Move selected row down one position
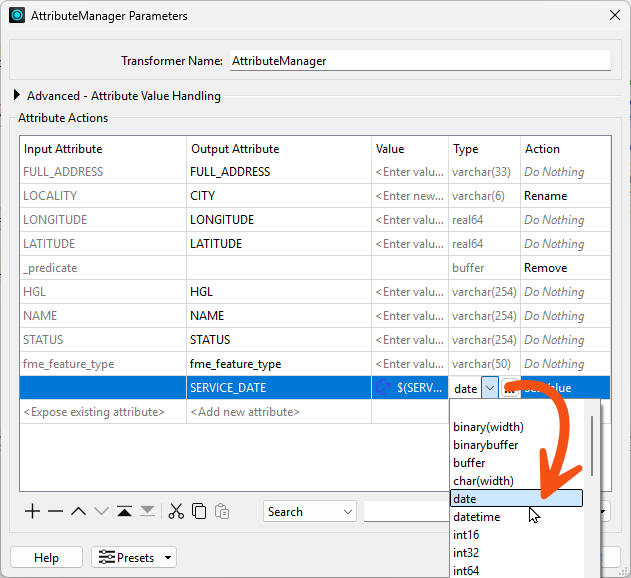Screen dimensions: 631x578 (101, 512)
